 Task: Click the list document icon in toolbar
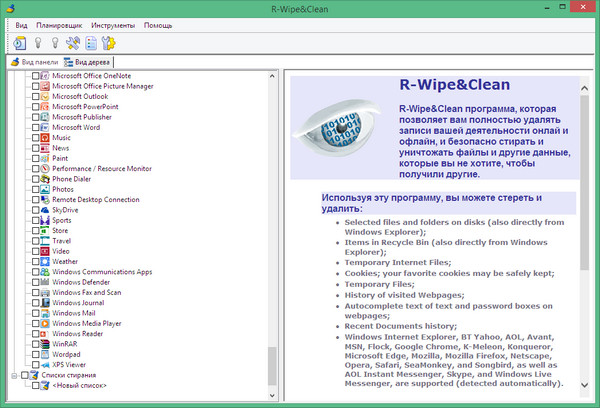(x=91, y=43)
